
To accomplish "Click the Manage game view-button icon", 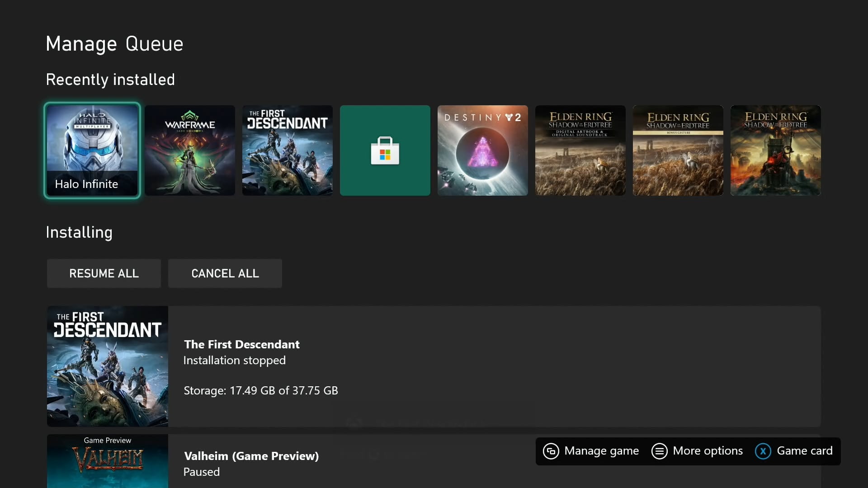I will (551, 451).
